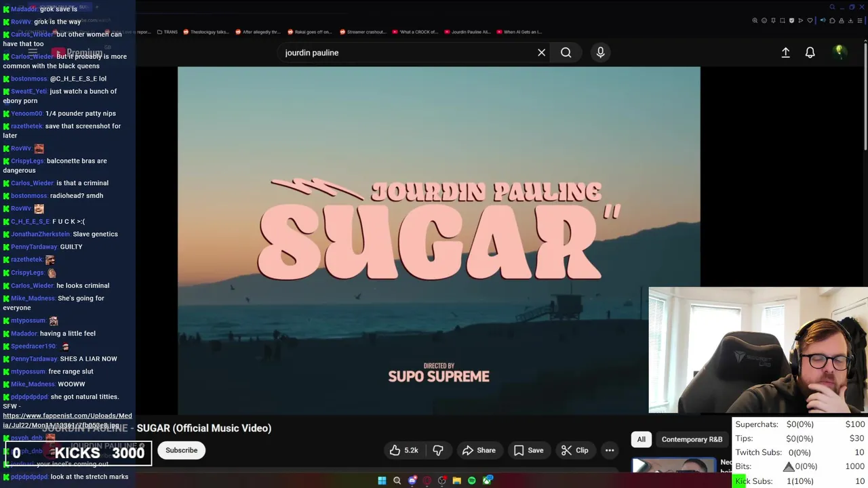The height and width of the screenshot is (488, 868).
Task: Click the 'Kick Subs:' goal row
Action: (800, 481)
